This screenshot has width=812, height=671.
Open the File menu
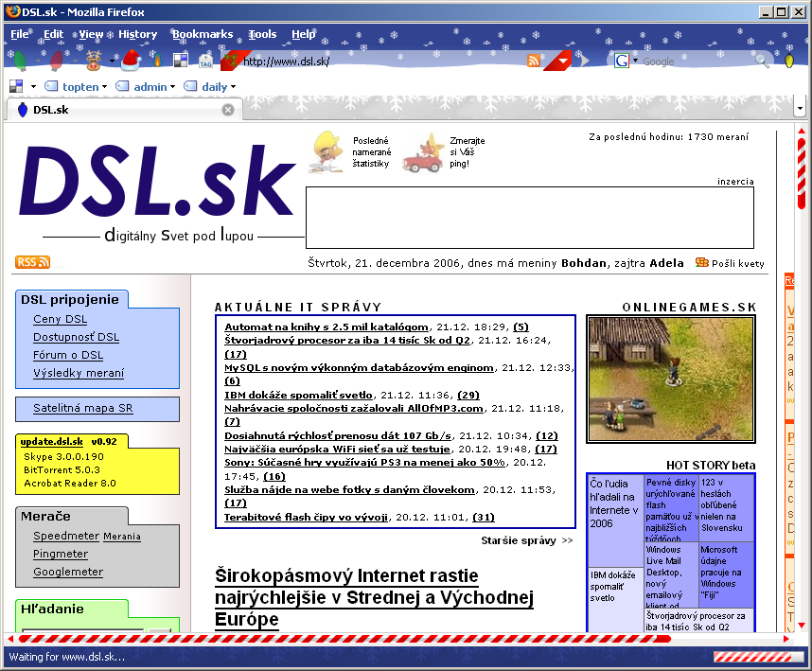tap(20, 34)
